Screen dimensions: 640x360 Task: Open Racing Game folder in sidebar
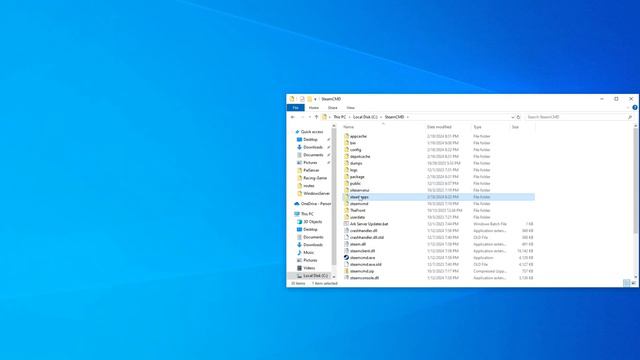coord(315,178)
